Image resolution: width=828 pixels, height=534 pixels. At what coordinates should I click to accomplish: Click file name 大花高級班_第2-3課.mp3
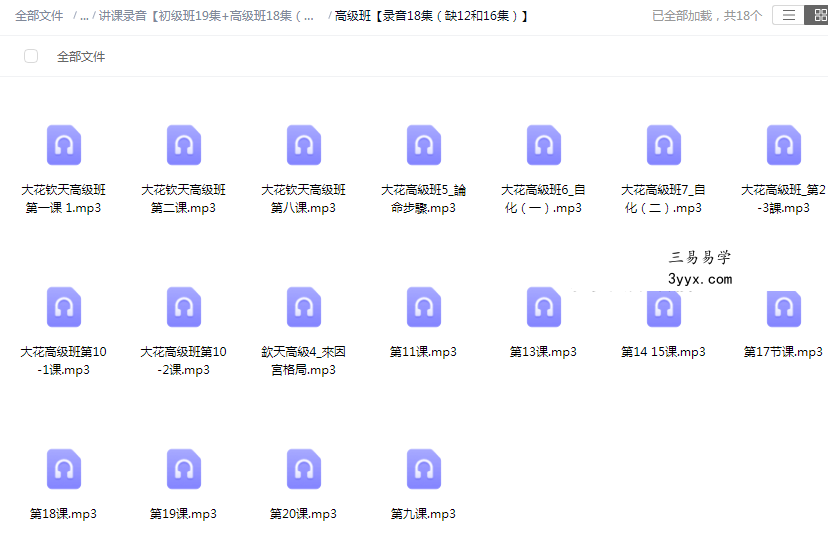click(783, 199)
